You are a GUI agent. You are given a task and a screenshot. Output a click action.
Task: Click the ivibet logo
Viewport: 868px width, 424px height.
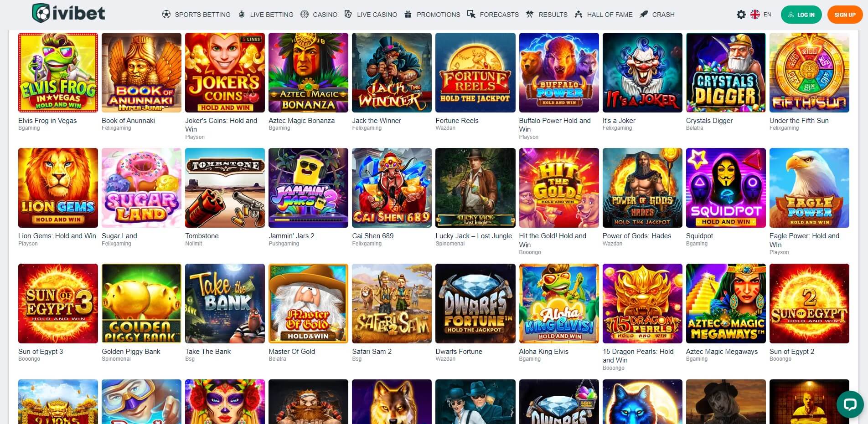tap(68, 13)
